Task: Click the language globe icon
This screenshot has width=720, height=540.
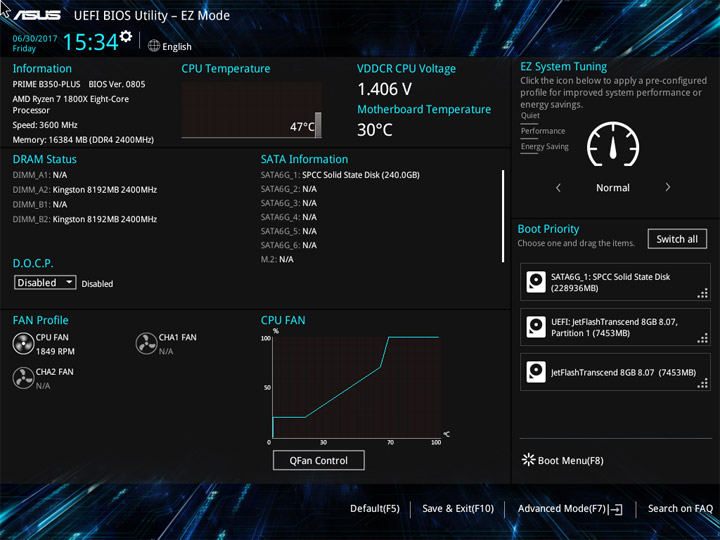Action: pos(154,46)
